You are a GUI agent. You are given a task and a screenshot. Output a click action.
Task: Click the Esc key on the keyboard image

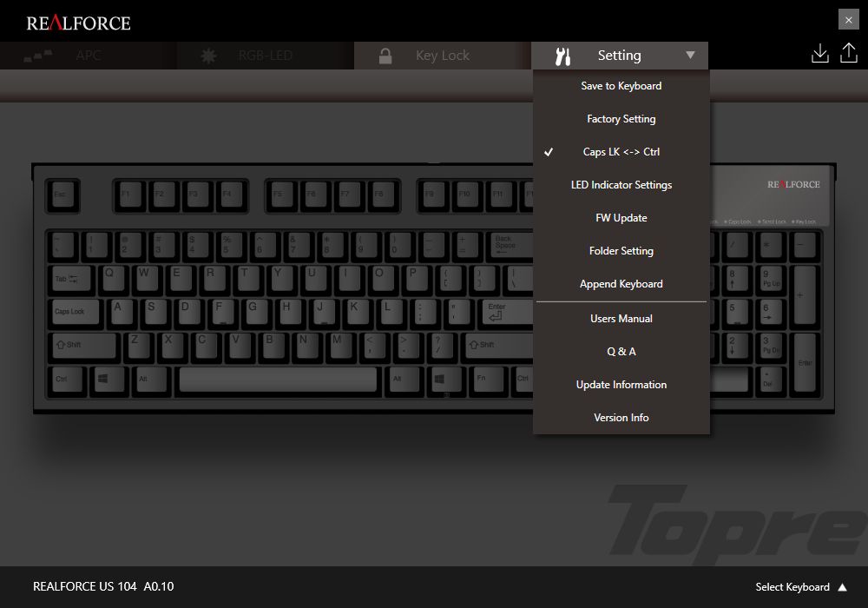click(x=62, y=195)
